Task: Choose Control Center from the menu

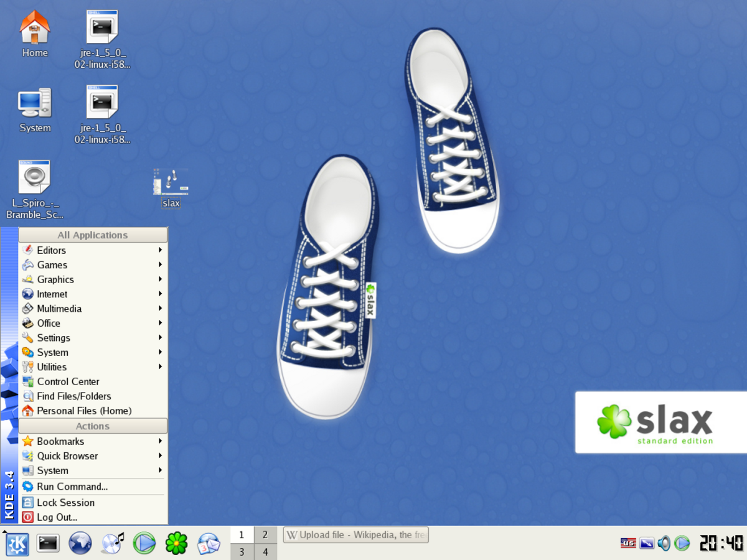Action: (93, 381)
